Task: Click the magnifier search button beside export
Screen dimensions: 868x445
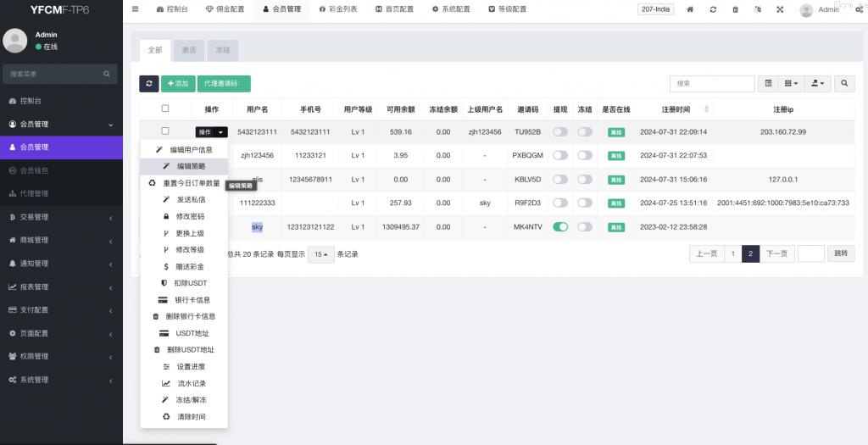Action: 844,84
